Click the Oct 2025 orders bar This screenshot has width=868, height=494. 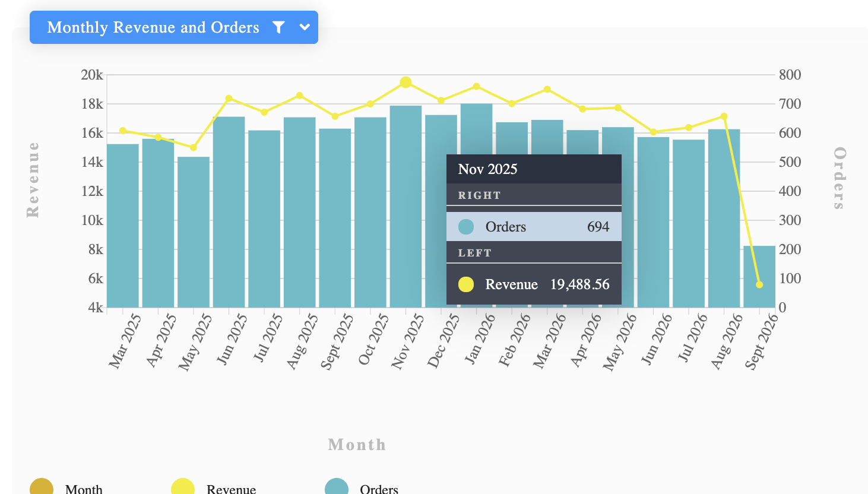point(370,213)
